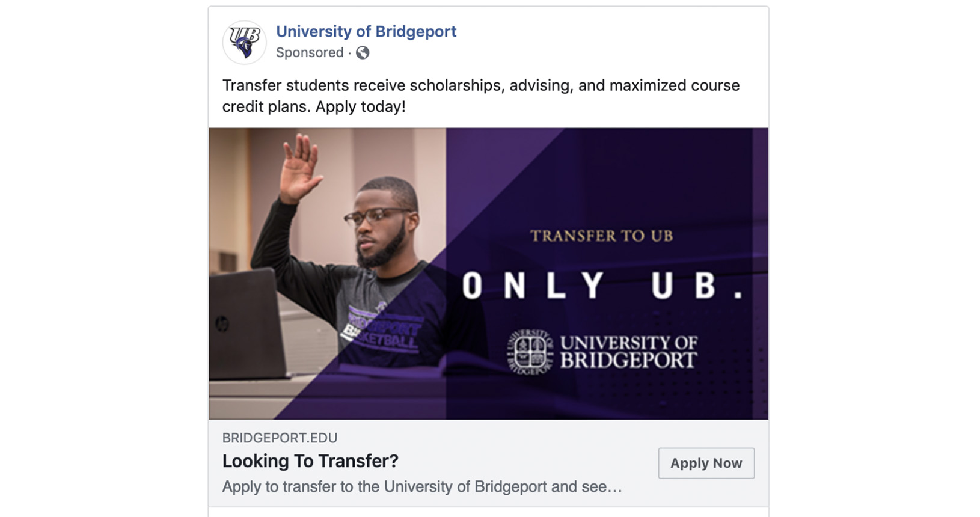Viewport: 980px width, 517px height.
Task: Click the student's eyeglasses in the photo
Action: (376, 216)
